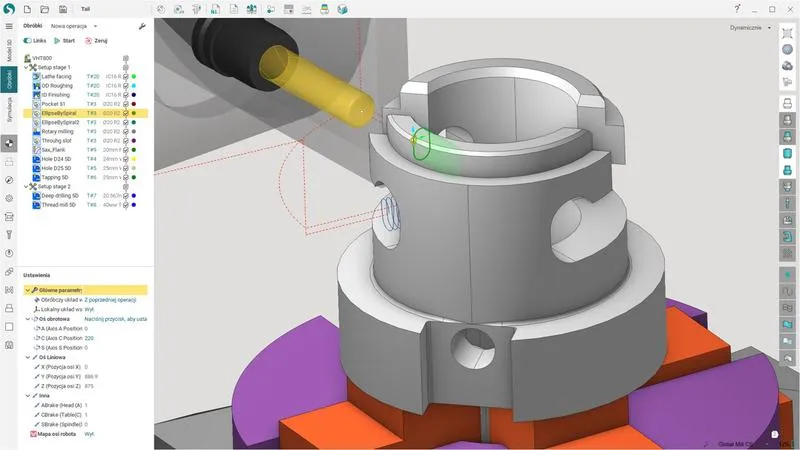800x450 pixels.
Task: Click the gear icon in left sidebar
Action: pyautogui.click(x=9, y=198)
